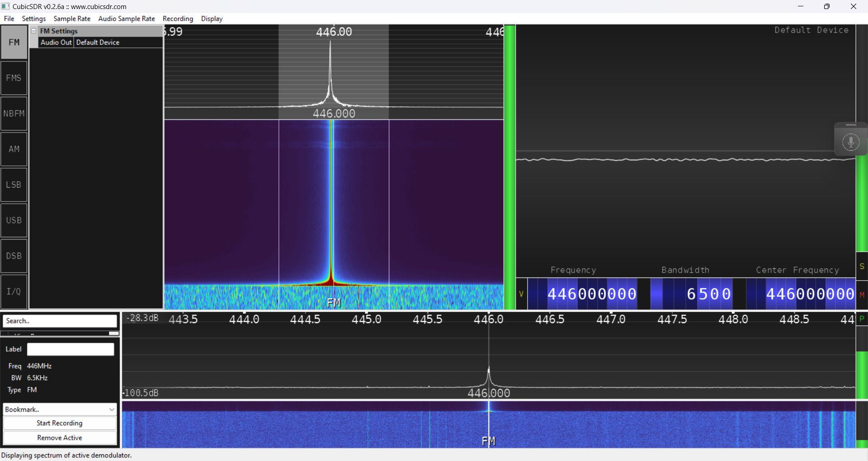Open the Recording menu

pos(177,19)
